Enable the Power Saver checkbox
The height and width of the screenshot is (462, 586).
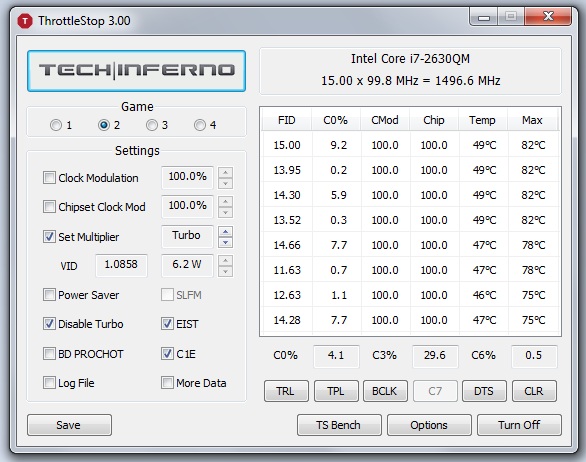coord(49,295)
